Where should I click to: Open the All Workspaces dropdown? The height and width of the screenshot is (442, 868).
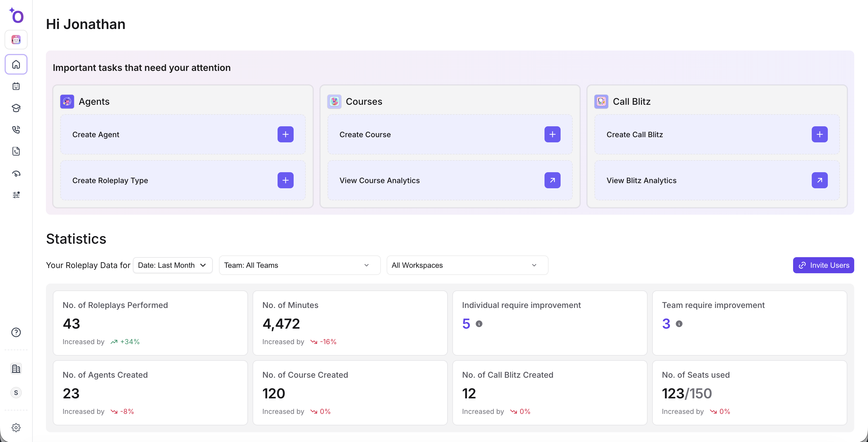467,265
